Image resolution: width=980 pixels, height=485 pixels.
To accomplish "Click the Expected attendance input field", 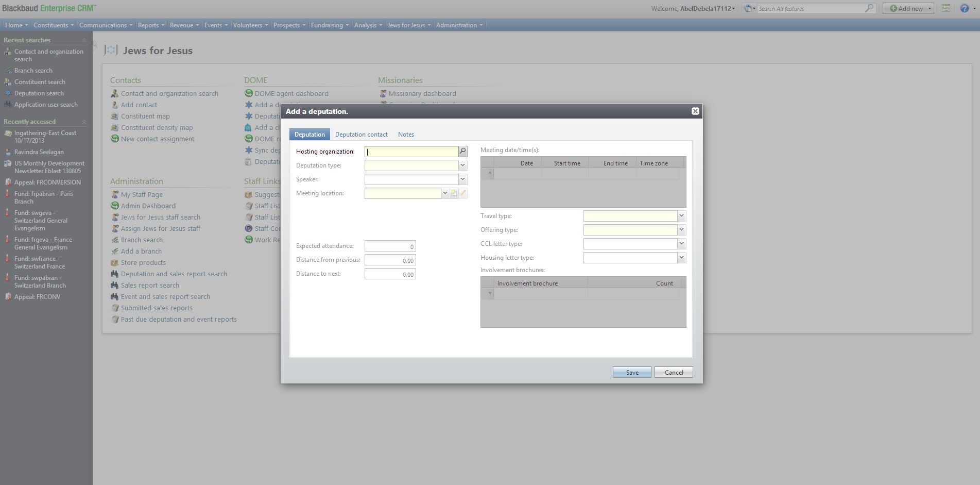I will click(390, 246).
